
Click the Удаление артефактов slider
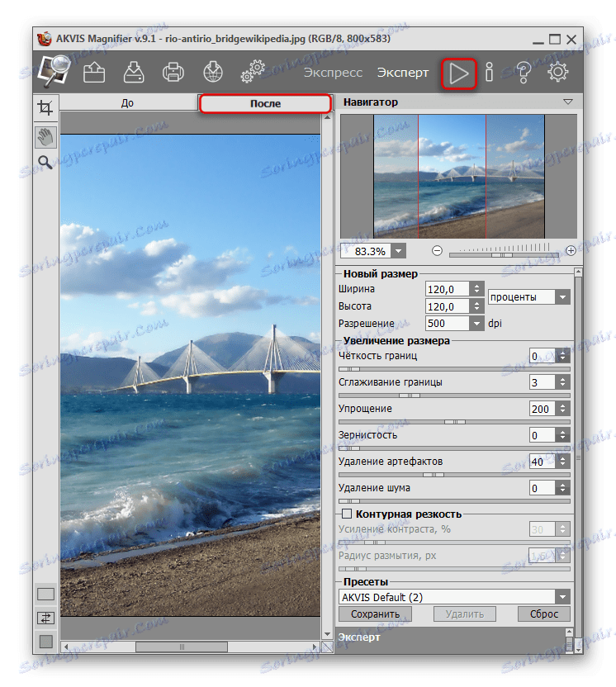454,475
